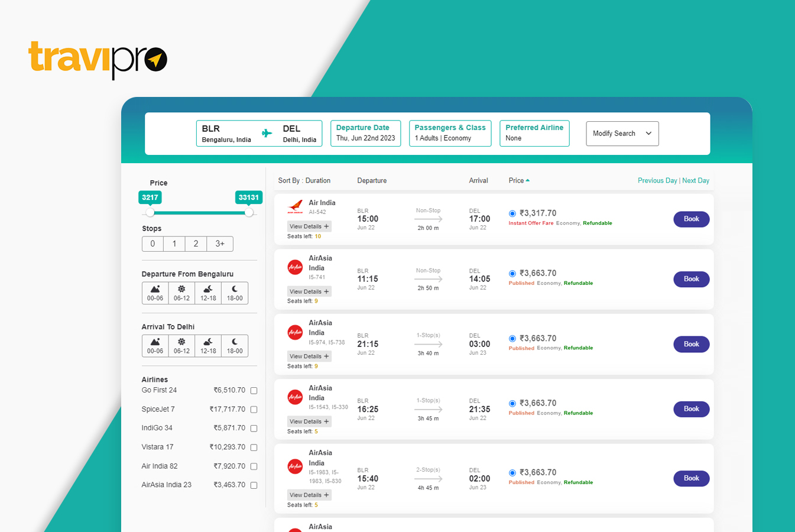The image size is (795, 532).
Task: Select 12-18 departure time from Bengaluru icon
Action: [208, 293]
